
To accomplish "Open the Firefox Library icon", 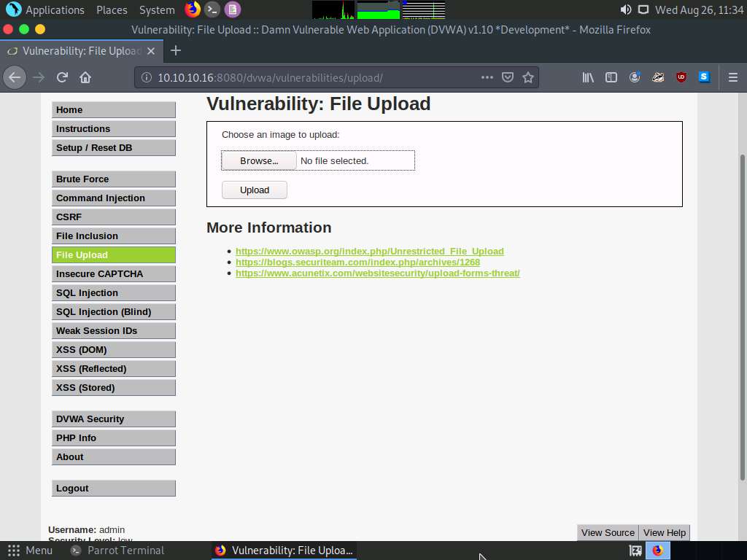I will click(587, 77).
